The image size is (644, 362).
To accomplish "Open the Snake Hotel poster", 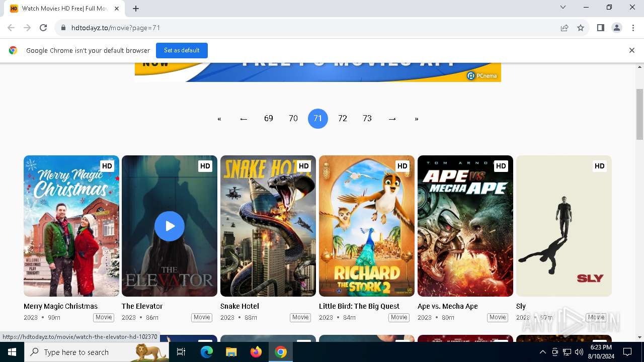I will click(x=268, y=226).
